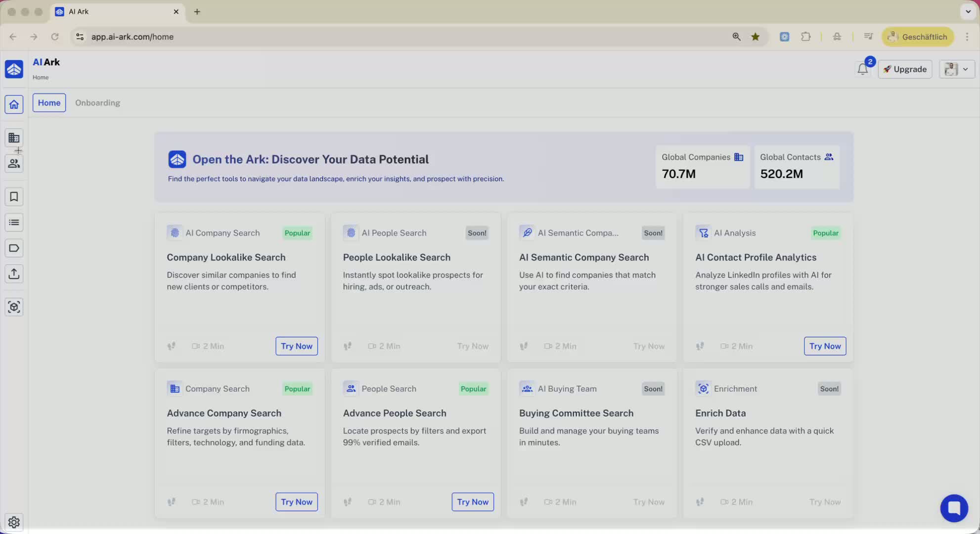
Task: Open the notifications bell
Action: 862,69
